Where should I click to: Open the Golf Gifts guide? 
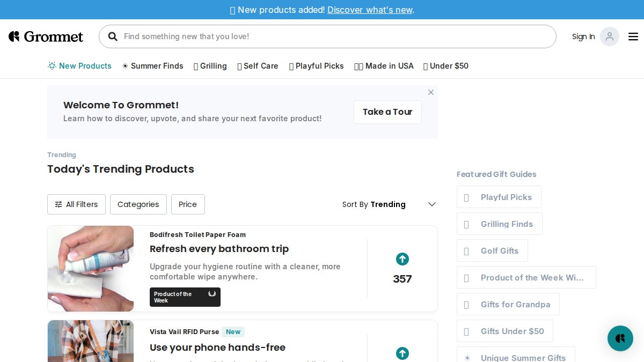pyautogui.click(x=492, y=250)
